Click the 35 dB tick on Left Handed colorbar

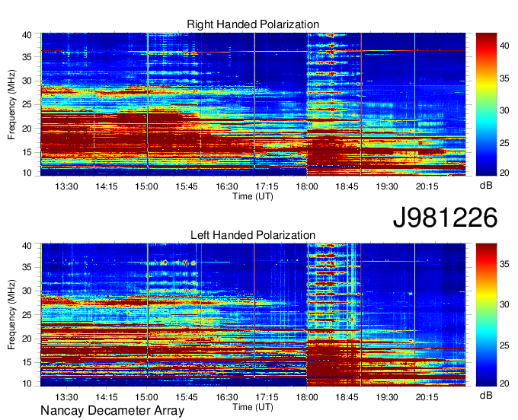point(504,264)
